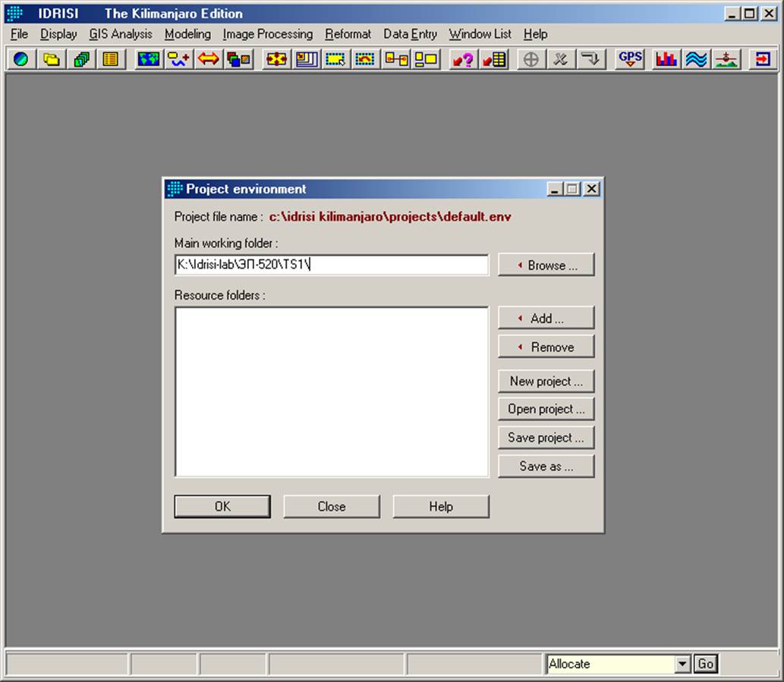Maximize the main IDRISI window
Screen dimensions: 784x682
pos(750,14)
